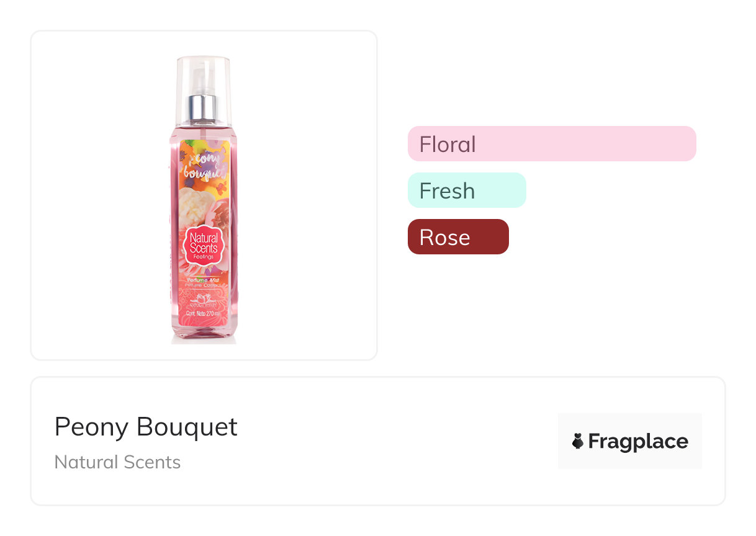Click 'Cont. Neto 270 ml' text on bottle
The height and width of the screenshot is (536, 756).
[x=204, y=314]
